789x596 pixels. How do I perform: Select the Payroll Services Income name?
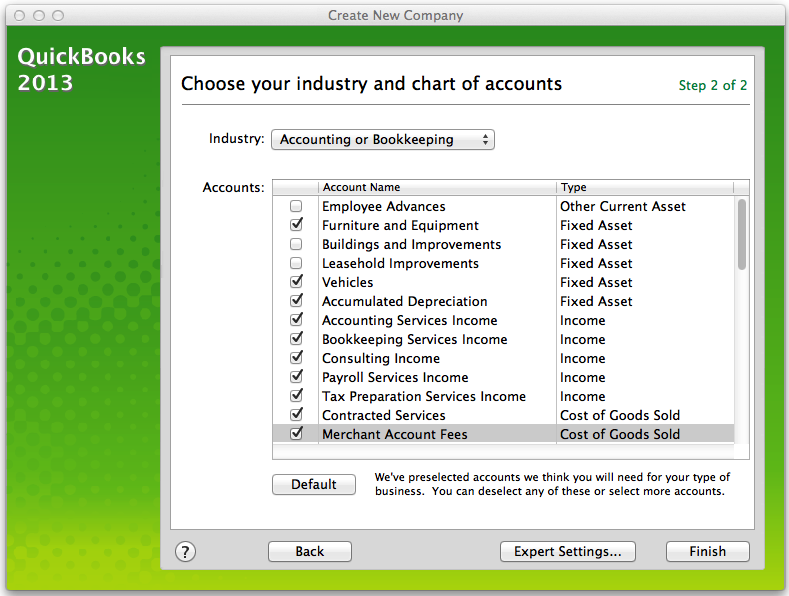coord(395,378)
